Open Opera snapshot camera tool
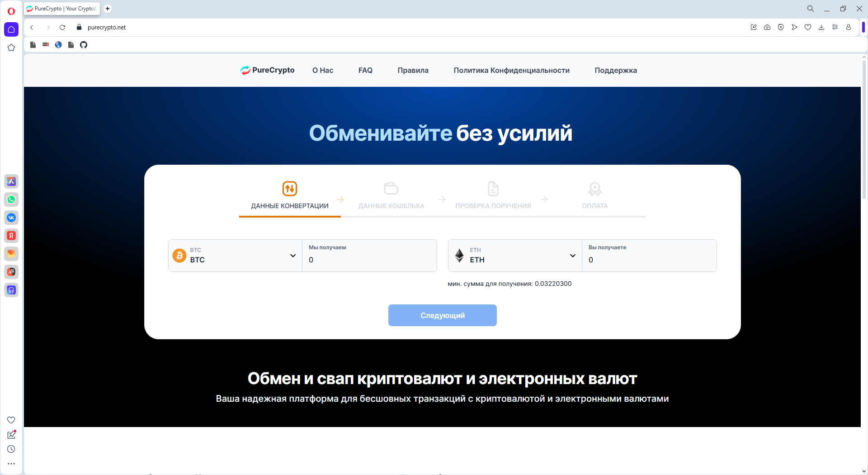Image resolution: width=868 pixels, height=475 pixels. pyautogui.click(x=767, y=27)
